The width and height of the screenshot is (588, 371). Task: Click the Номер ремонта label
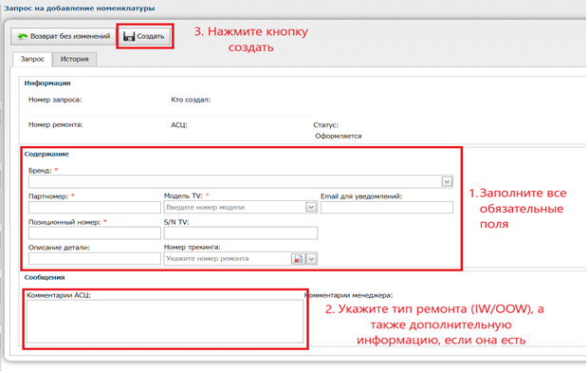[x=56, y=124]
